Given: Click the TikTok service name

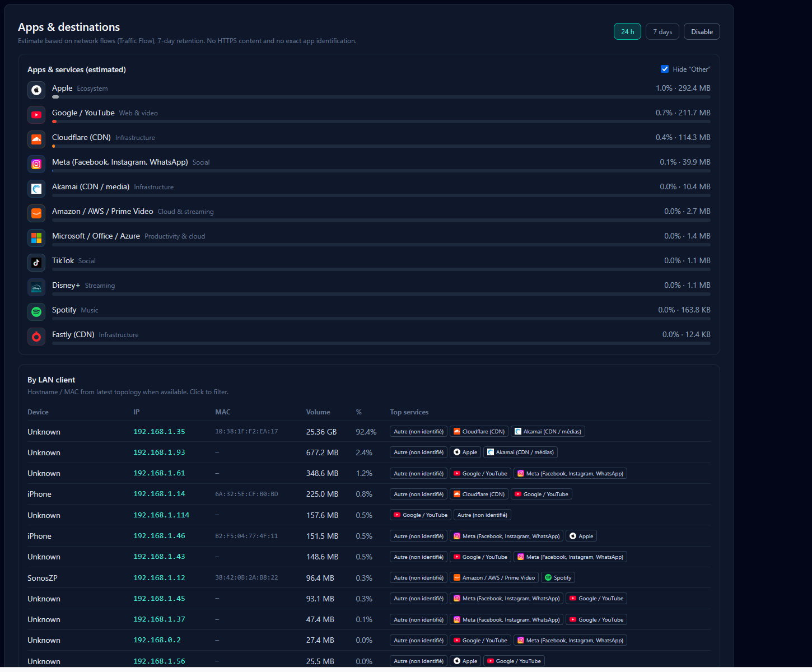Looking at the screenshot, I should [x=63, y=260].
